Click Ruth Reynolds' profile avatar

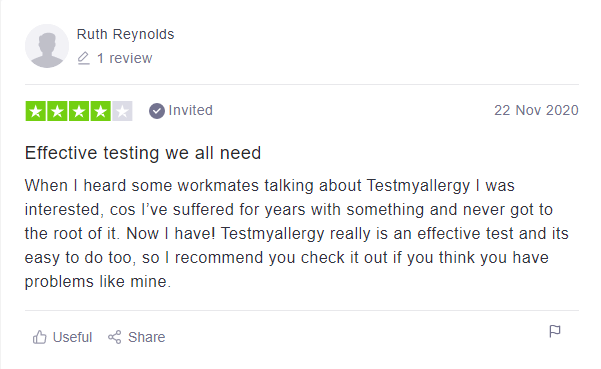pyautogui.click(x=47, y=46)
